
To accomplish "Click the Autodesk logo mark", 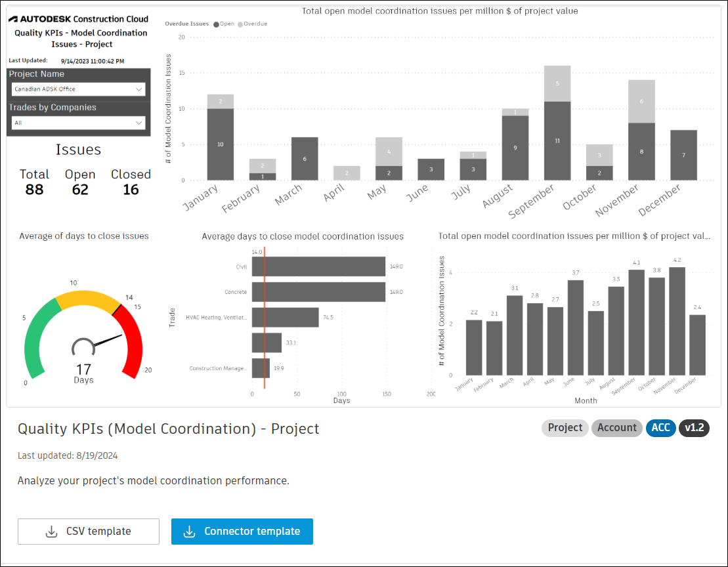I will pyautogui.click(x=13, y=19).
